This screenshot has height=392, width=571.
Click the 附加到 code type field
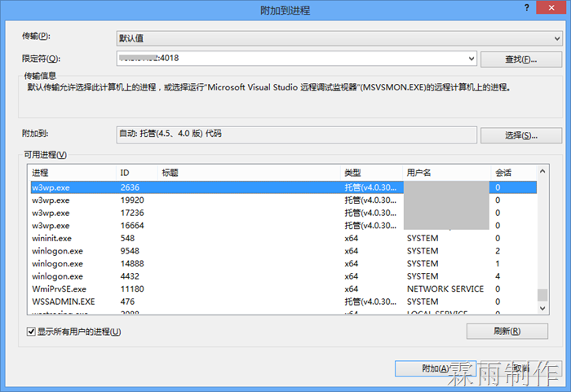[x=296, y=134]
